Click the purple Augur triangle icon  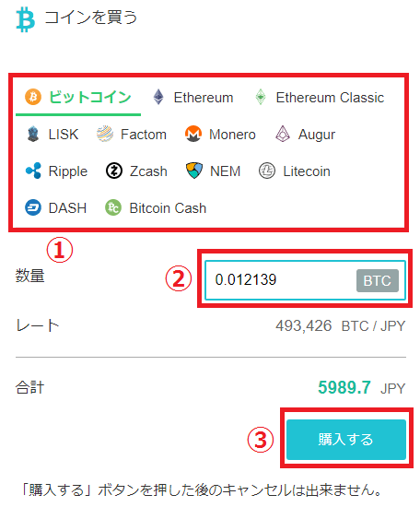[x=283, y=134]
